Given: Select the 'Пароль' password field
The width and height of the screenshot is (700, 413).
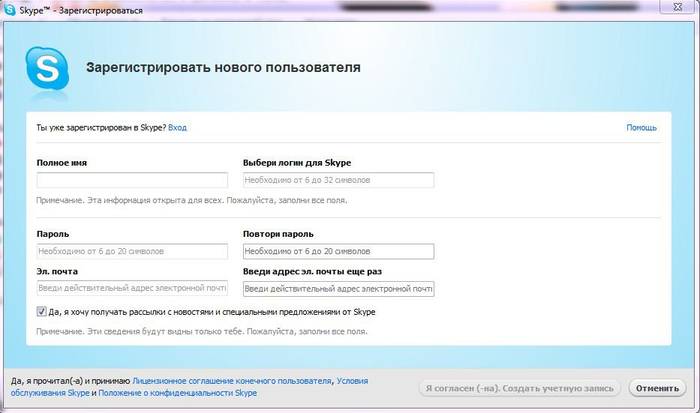Looking at the screenshot, I should click(x=132, y=251).
